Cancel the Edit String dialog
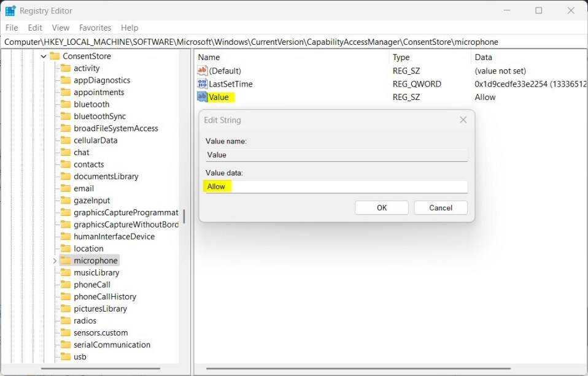Image resolution: width=588 pixels, height=376 pixels. (441, 208)
